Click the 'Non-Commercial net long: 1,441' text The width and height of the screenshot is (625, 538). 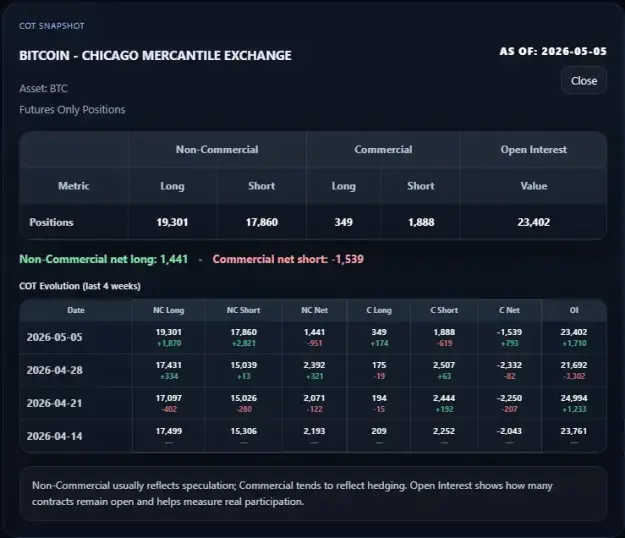(103, 259)
